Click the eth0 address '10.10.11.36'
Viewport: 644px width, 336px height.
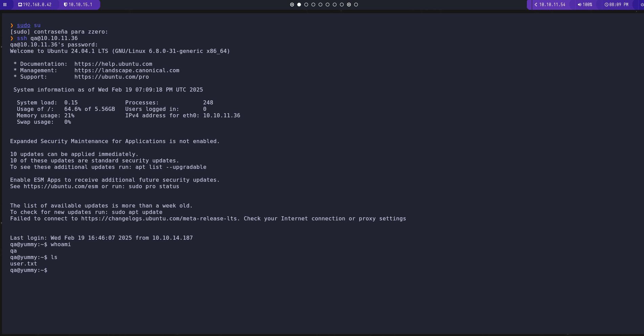(222, 116)
